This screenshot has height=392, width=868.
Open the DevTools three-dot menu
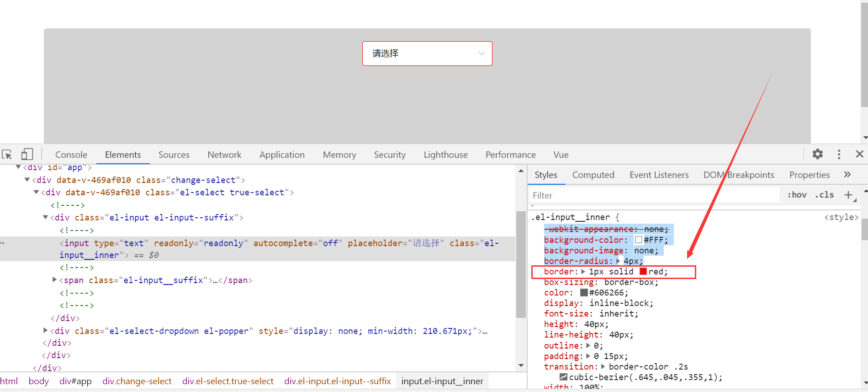pyautogui.click(x=839, y=154)
